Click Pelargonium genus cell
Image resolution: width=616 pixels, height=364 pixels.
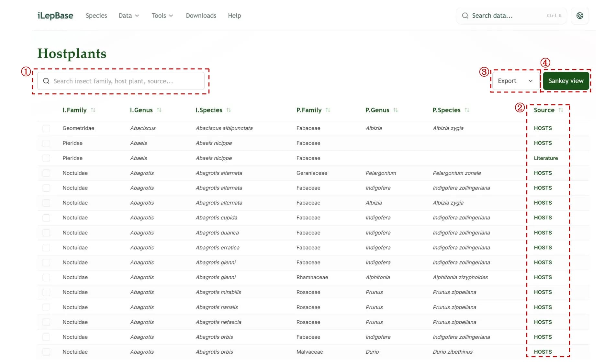381,173
